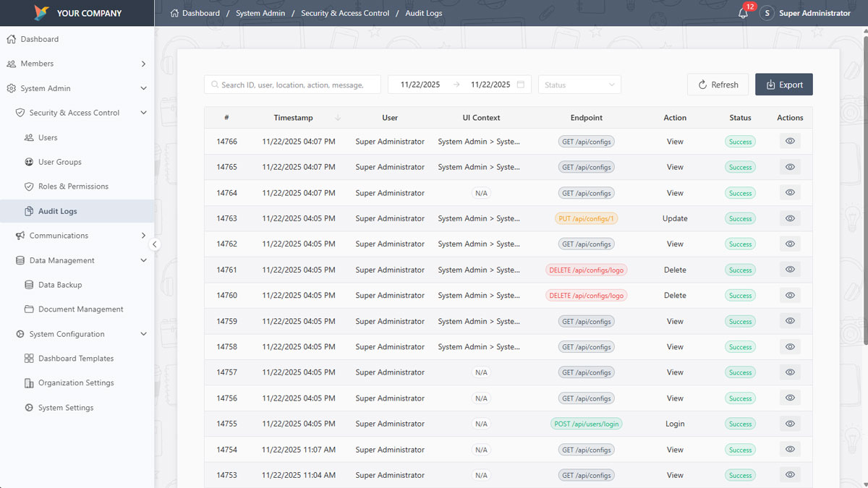The image size is (868, 488).
Task: Click the search magnifier icon
Action: pos(215,85)
